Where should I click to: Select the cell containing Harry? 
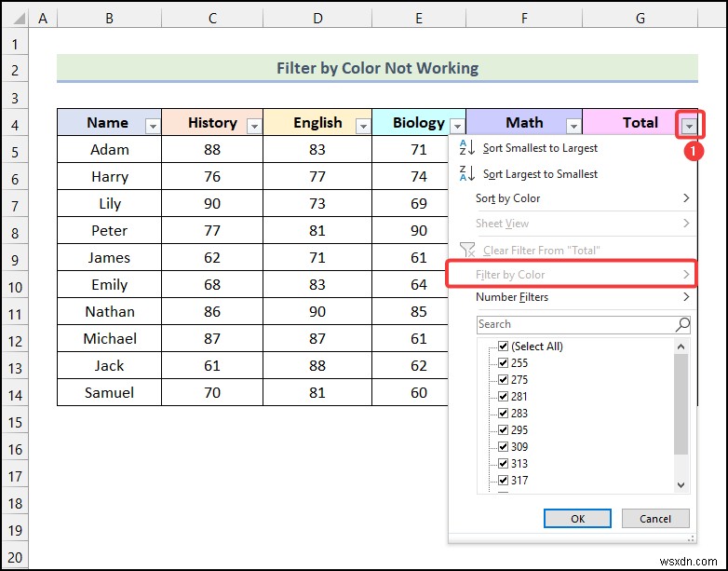(x=110, y=176)
